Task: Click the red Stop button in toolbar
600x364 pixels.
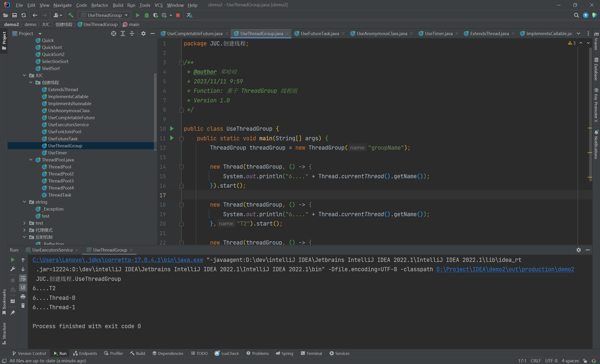Action: pyautogui.click(x=178, y=15)
